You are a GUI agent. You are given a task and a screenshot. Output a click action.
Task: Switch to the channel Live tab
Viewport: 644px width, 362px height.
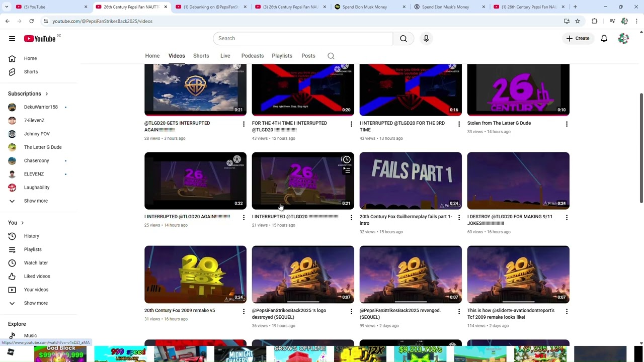(x=225, y=56)
